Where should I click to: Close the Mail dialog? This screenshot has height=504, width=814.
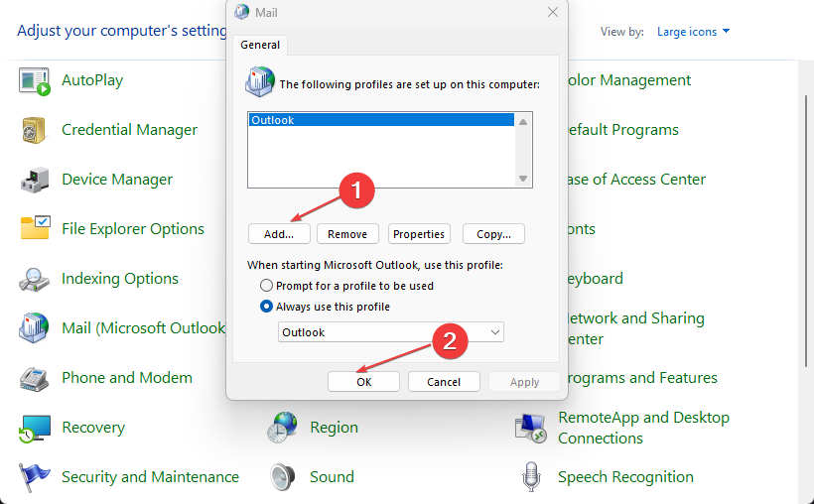pyautogui.click(x=553, y=12)
